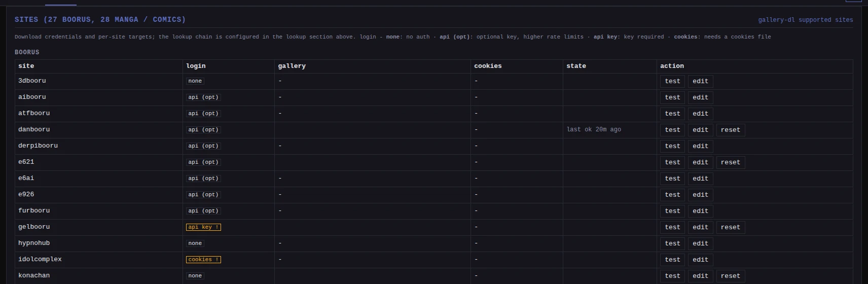Image resolution: width=868 pixels, height=284 pixels.
Task: Edit the gelbooru site entry
Action: click(x=700, y=227)
